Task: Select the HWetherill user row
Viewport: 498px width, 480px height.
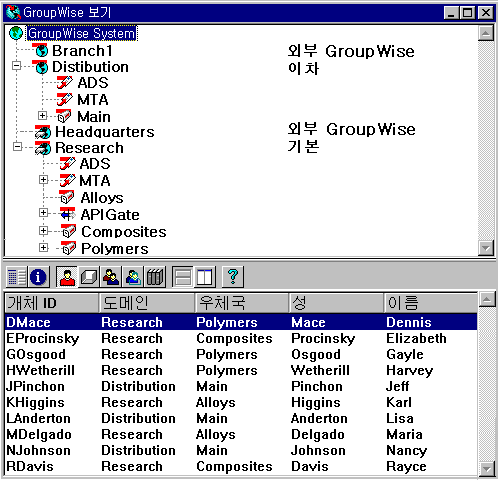Action: pos(241,370)
